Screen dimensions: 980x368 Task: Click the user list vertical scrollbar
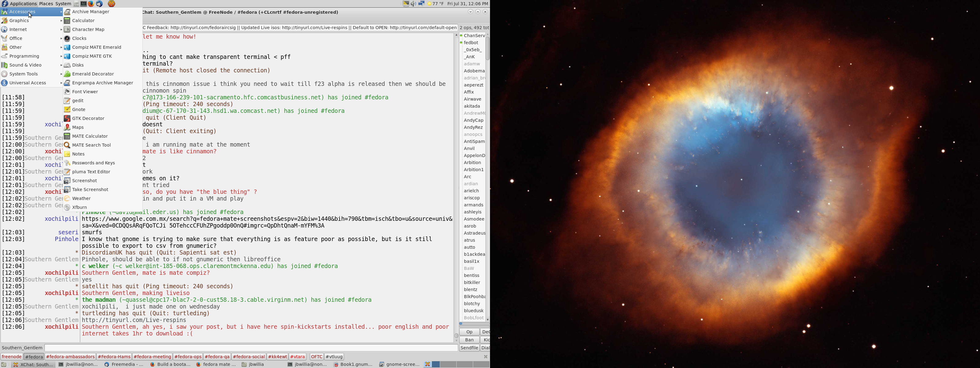pos(487,177)
